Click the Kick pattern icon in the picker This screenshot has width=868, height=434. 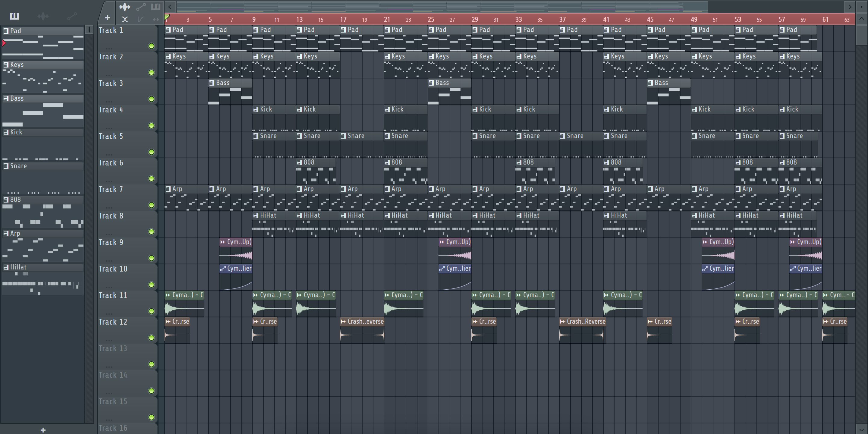(x=6, y=132)
